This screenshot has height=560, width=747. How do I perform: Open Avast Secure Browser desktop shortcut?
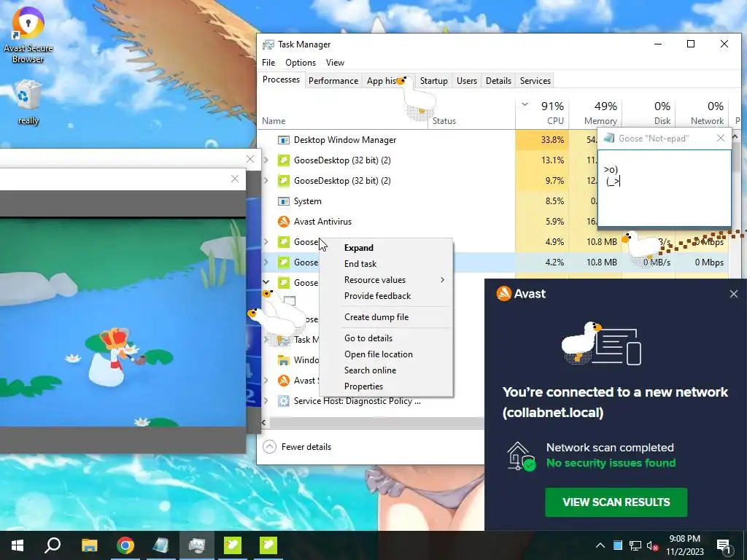pos(28,36)
